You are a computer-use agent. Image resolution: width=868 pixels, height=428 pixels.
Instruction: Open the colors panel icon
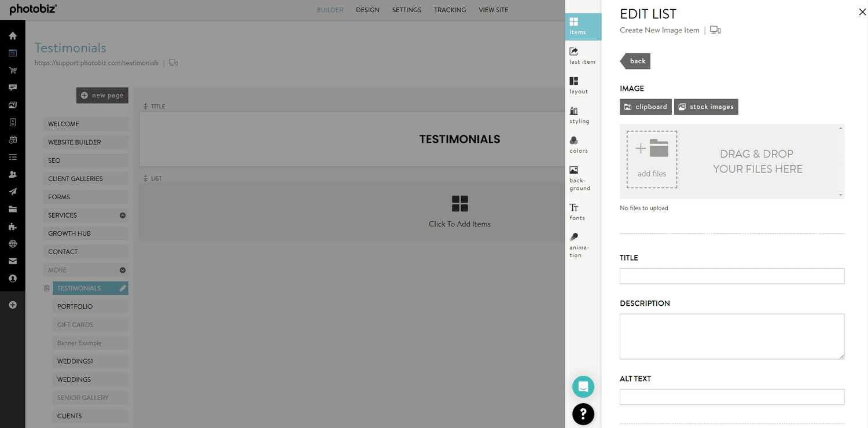[x=578, y=145]
